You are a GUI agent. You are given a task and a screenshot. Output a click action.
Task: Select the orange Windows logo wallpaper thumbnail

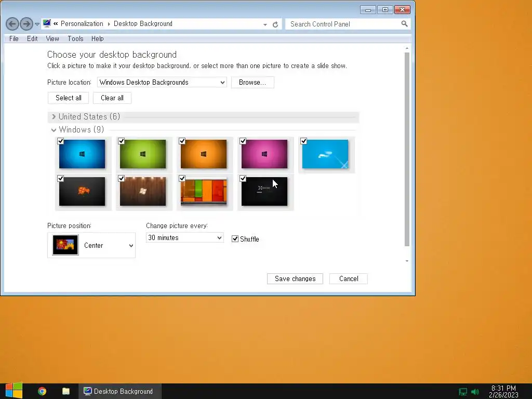pos(204,154)
